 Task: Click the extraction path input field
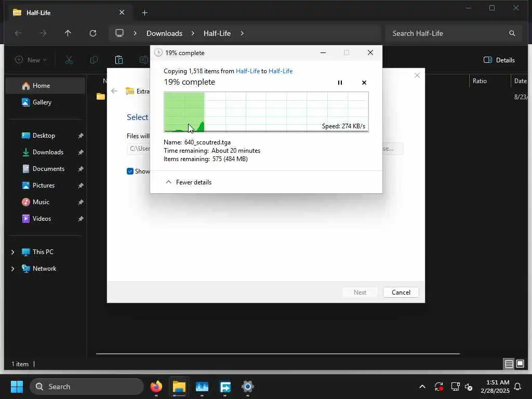[139, 149]
